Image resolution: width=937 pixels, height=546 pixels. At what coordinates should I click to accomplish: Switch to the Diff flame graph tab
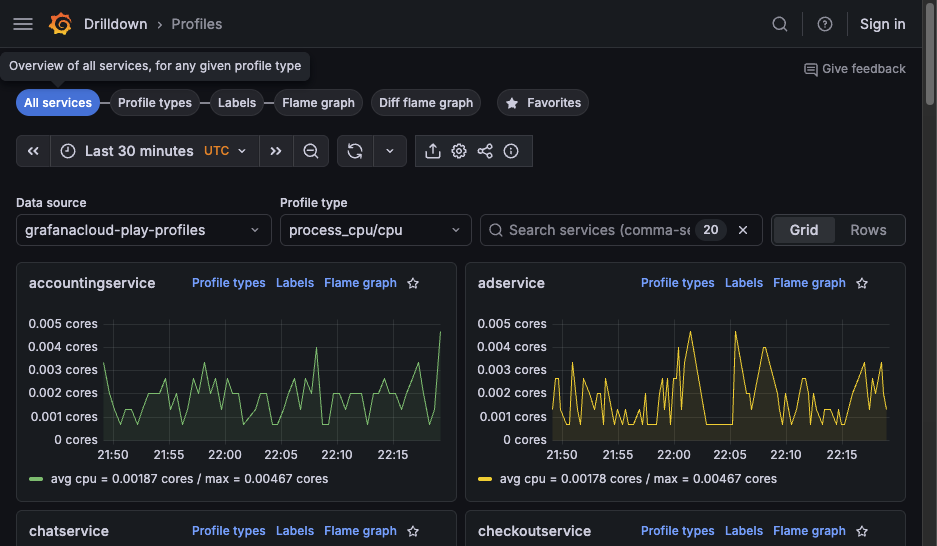point(426,103)
